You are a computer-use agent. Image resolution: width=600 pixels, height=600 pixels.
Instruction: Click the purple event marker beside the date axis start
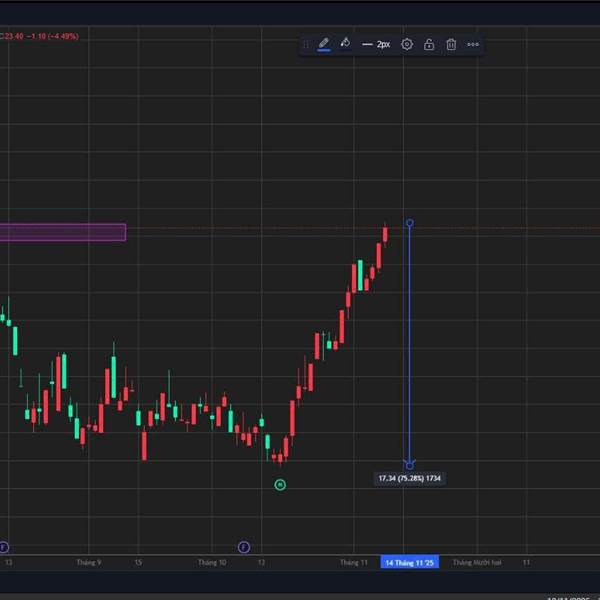(x=3, y=547)
